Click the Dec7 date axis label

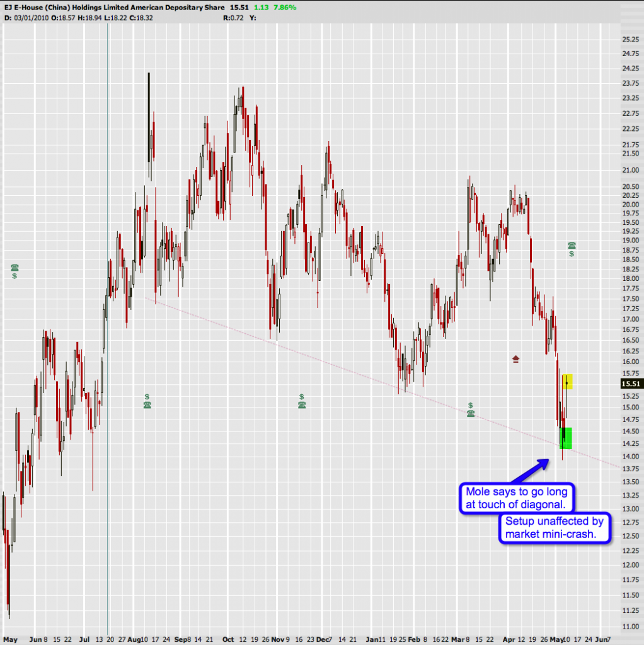325,639
